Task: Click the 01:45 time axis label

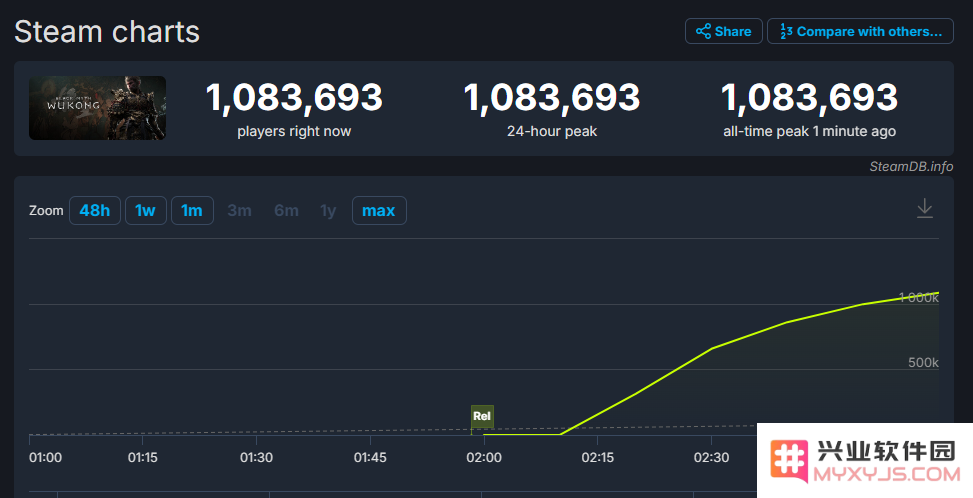Action: [370, 458]
